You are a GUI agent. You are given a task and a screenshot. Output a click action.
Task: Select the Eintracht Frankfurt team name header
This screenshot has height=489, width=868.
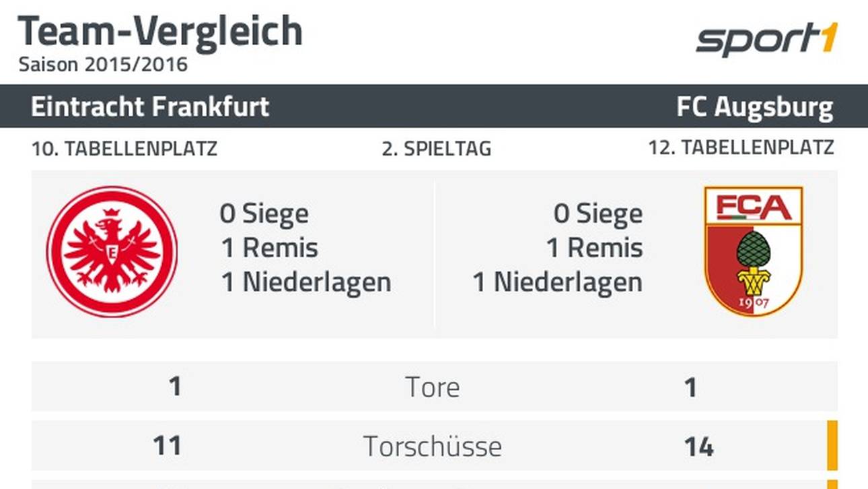tap(150, 106)
